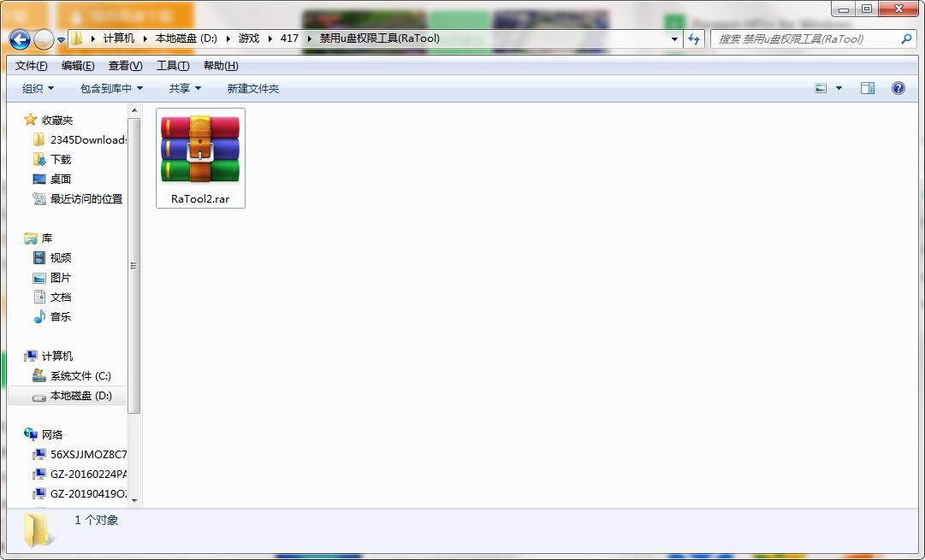925x560 pixels.
Task: Open the 视频 library
Action: coord(52,257)
